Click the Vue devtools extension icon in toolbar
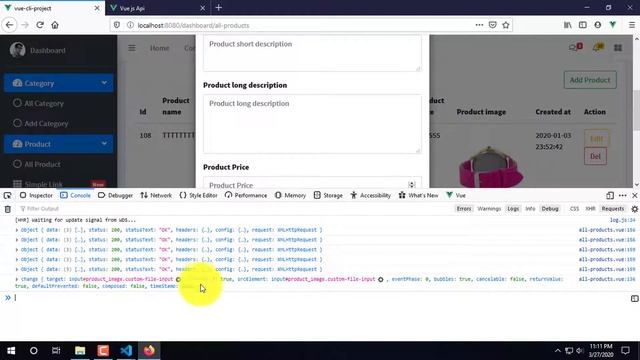Screen dimensions: 640x360 613,25
